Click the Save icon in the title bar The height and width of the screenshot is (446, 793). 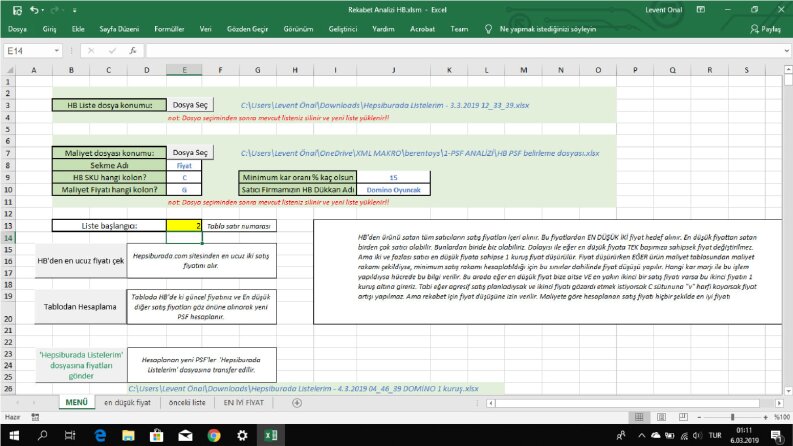pos(17,10)
